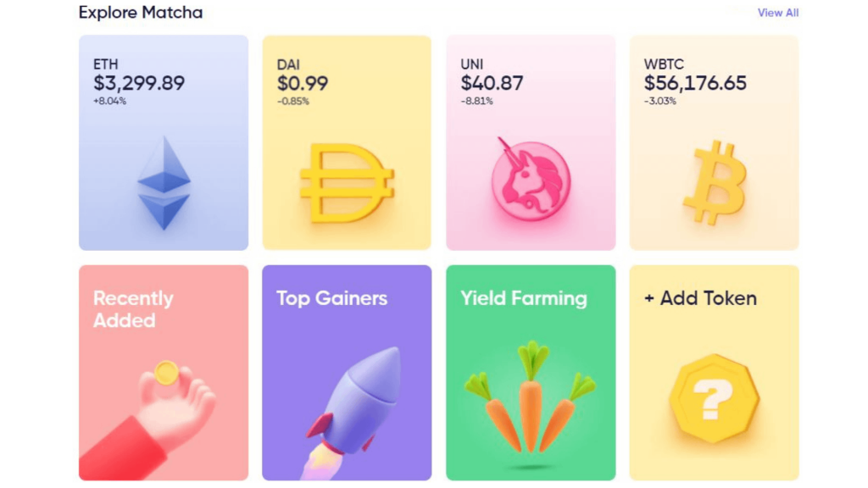Click the DAI price $0.99
The width and height of the screenshot is (868, 488).
(303, 83)
